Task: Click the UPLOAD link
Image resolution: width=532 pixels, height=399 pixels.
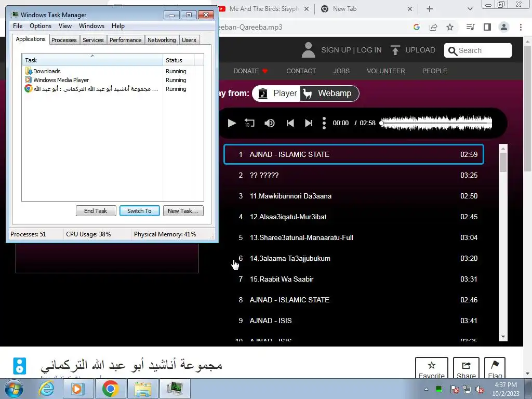Action: [x=420, y=50]
